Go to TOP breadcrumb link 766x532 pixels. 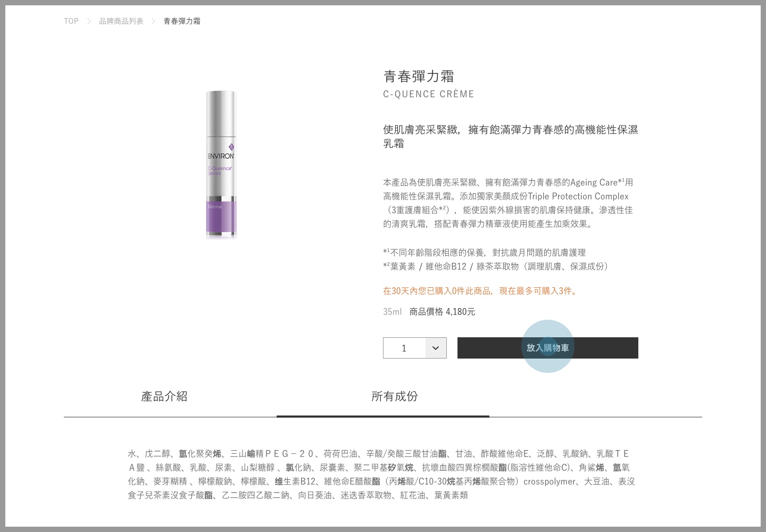[71, 21]
